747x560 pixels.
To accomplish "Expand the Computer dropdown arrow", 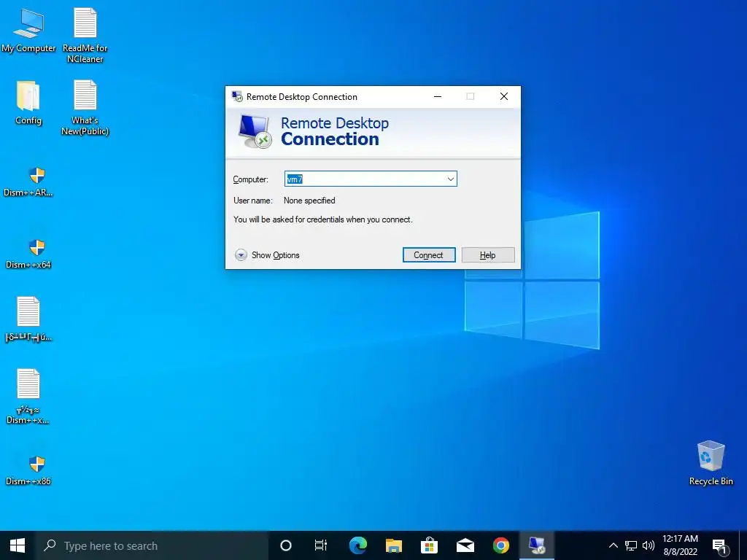I will [x=450, y=179].
